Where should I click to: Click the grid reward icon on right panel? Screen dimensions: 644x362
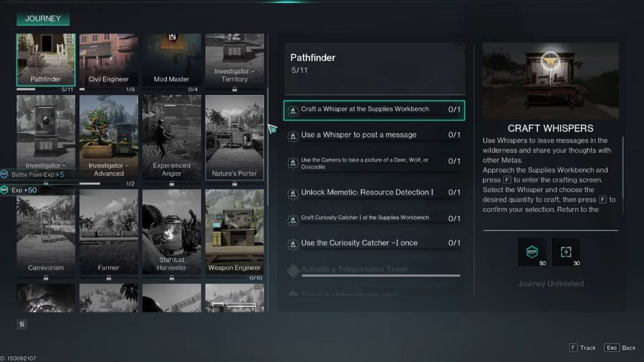(x=567, y=252)
